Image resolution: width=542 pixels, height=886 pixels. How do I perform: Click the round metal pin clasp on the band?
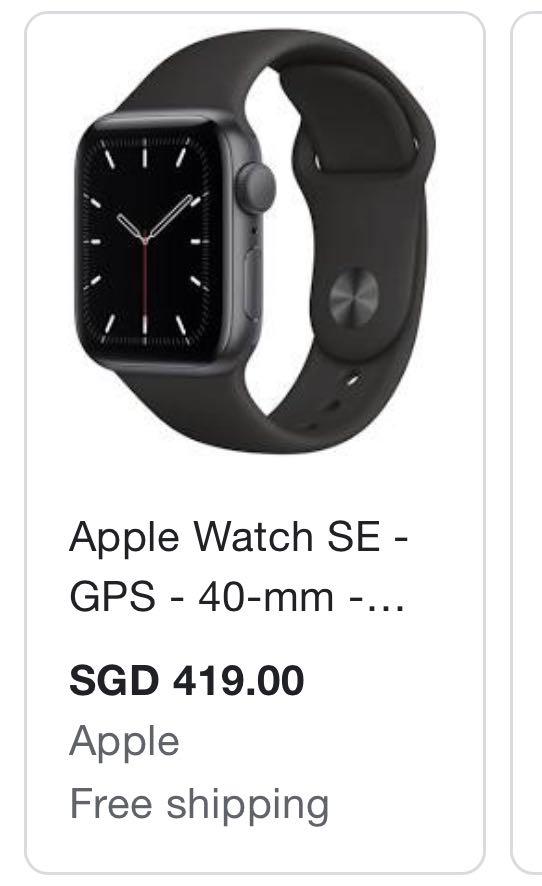[x=354, y=297]
